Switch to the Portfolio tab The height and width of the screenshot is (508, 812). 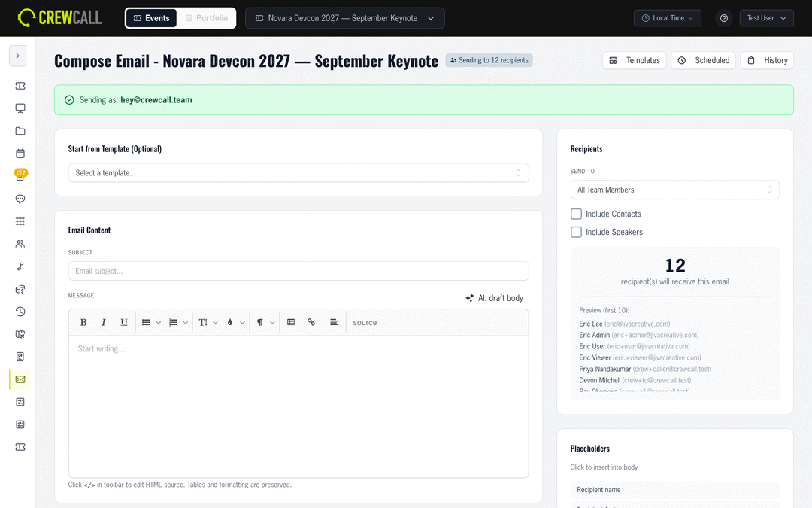(x=207, y=18)
